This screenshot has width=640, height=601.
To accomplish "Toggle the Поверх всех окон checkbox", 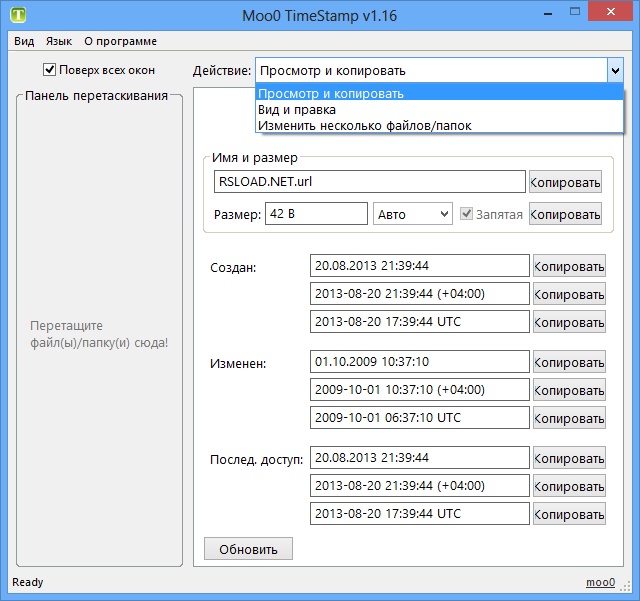I will pos(49,70).
